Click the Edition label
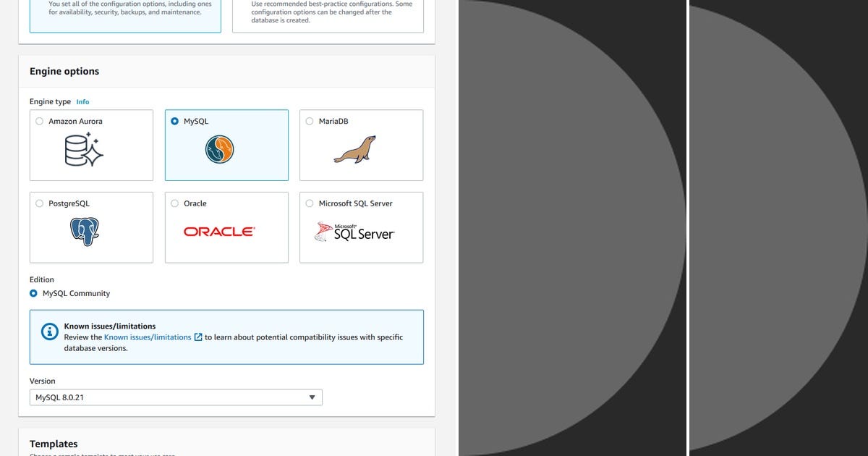Image resolution: width=868 pixels, height=456 pixels. (x=42, y=279)
